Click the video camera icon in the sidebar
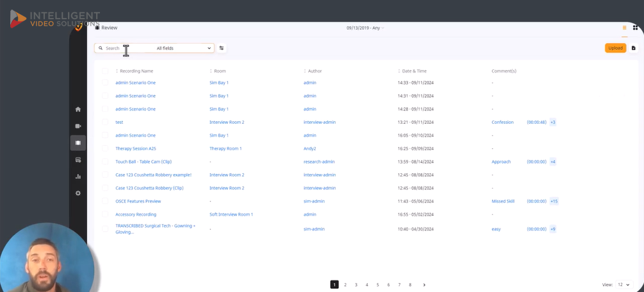The height and width of the screenshot is (292, 644). tap(78, 126)
